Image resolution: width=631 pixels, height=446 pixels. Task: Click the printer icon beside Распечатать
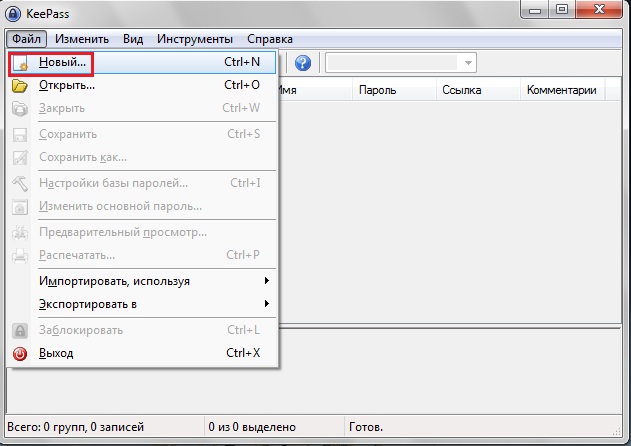[x=20, y=255]
